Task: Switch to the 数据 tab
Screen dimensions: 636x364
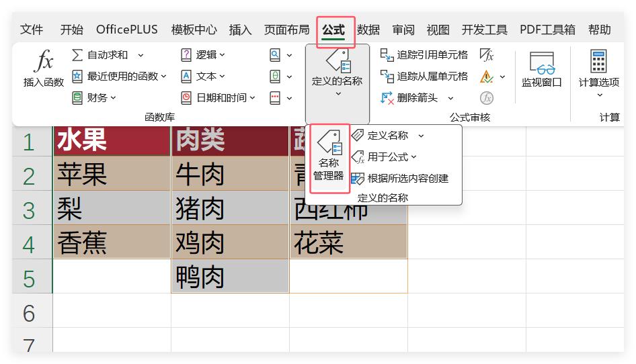Action: pos(368,30)
